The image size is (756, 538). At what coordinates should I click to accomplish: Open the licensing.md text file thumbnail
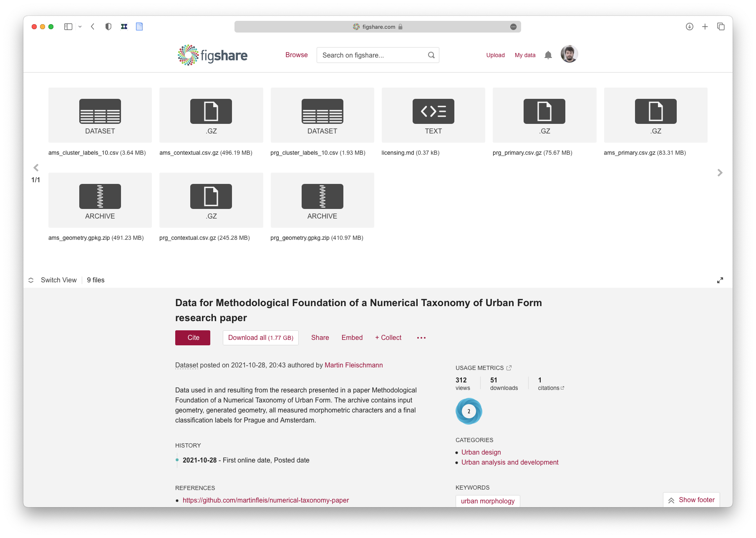click(433, 115)
